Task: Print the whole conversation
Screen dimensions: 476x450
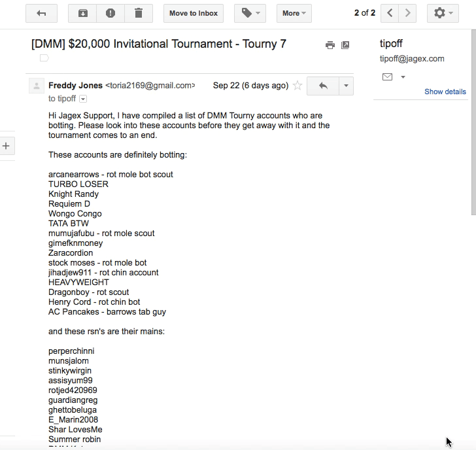Action: [330, 45]
